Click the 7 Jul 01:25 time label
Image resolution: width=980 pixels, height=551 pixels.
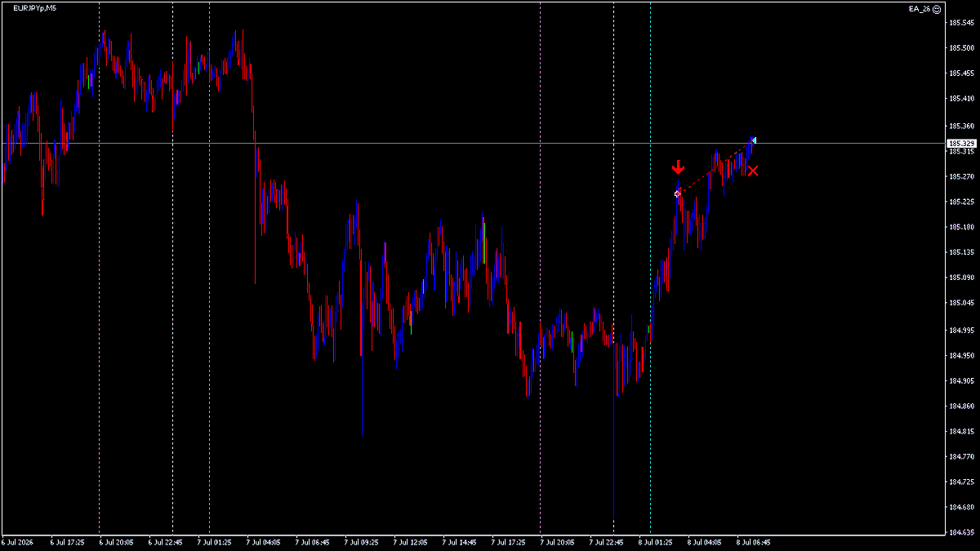(213, 541)
